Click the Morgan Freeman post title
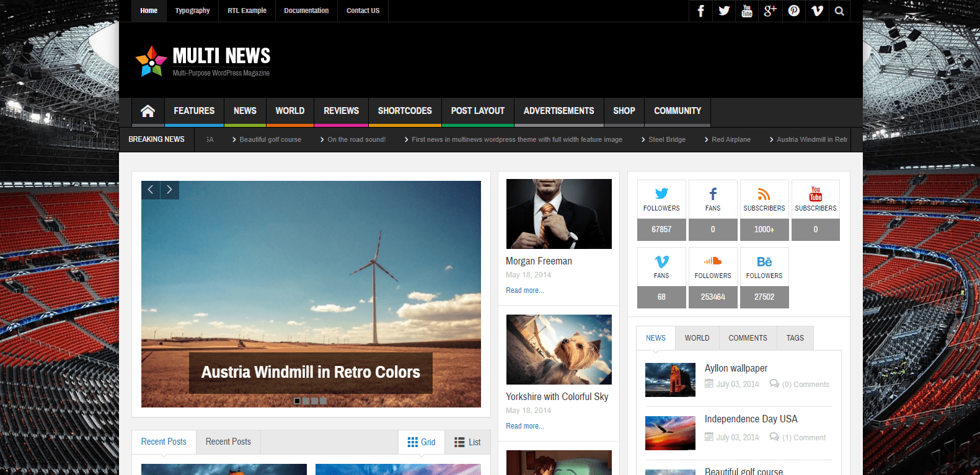This screenshot has width=980, height=475. click(x=539, y=261)
